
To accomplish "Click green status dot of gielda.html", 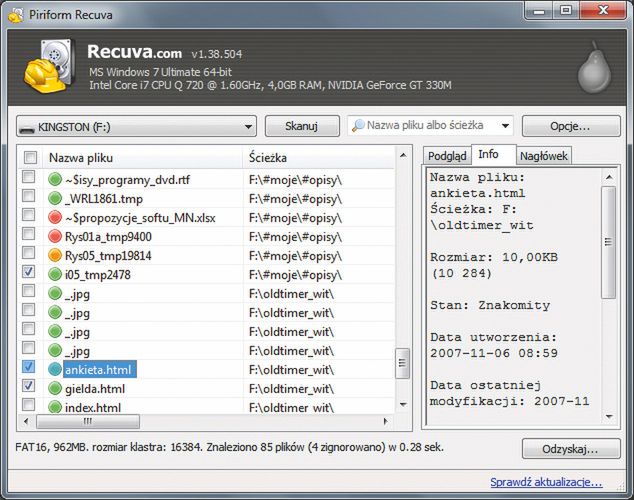I will (x=55, y=388).
